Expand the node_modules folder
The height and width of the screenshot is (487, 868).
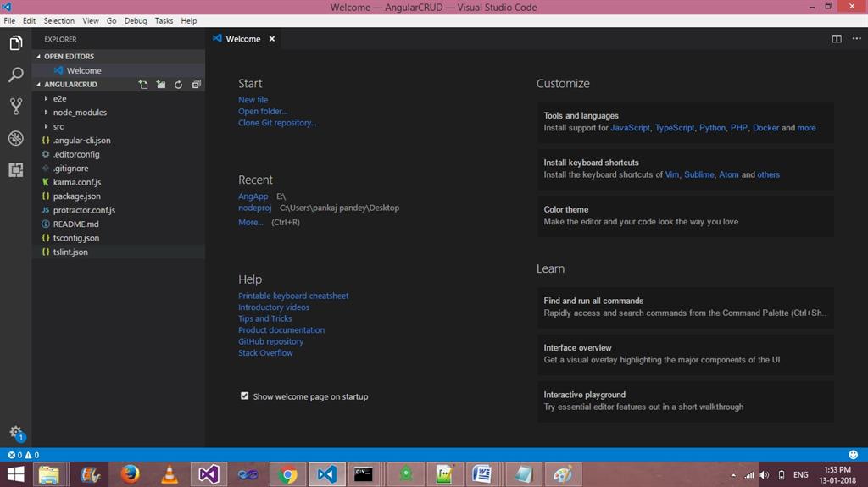(x=119, y=113)
